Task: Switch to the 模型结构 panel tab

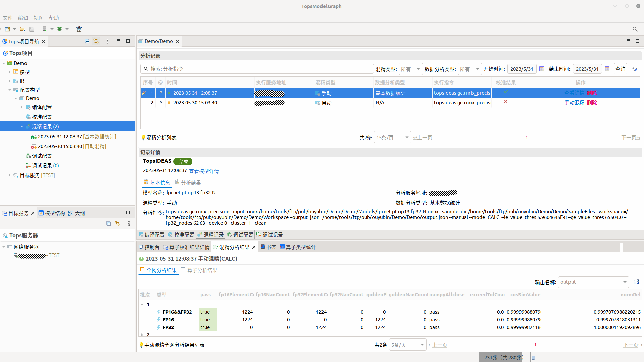Action: [52, 213]
